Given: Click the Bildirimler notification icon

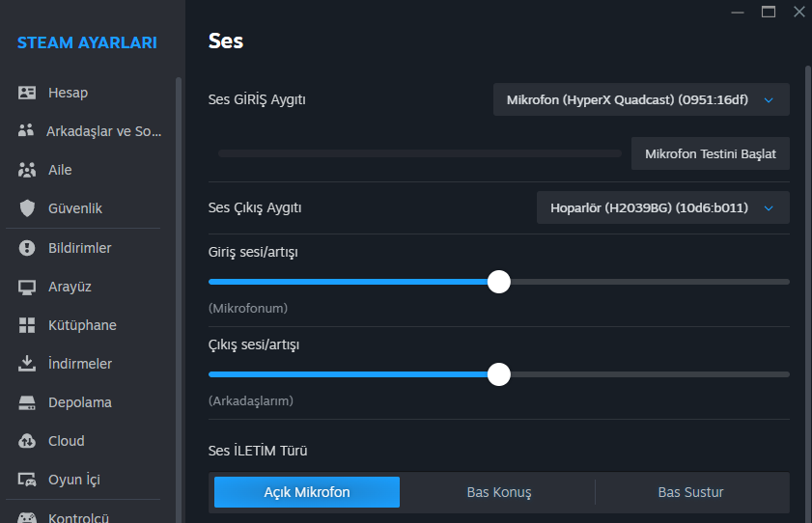Looking at the screenshot, I should pos(27,248).
